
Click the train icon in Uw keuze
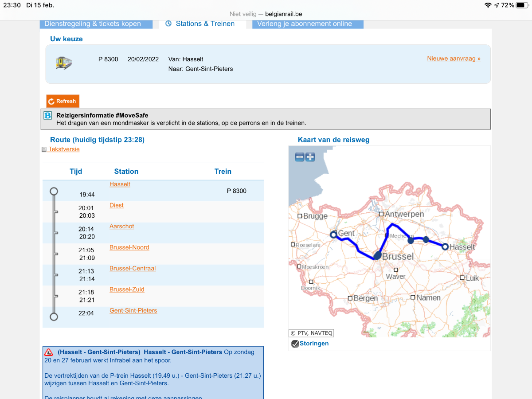(x=64, y=63)
